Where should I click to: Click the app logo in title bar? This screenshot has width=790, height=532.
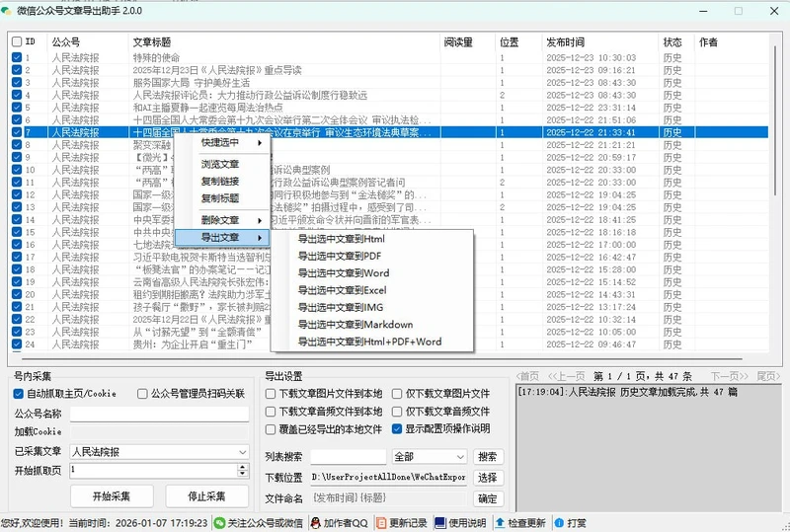tap(7, 11)
